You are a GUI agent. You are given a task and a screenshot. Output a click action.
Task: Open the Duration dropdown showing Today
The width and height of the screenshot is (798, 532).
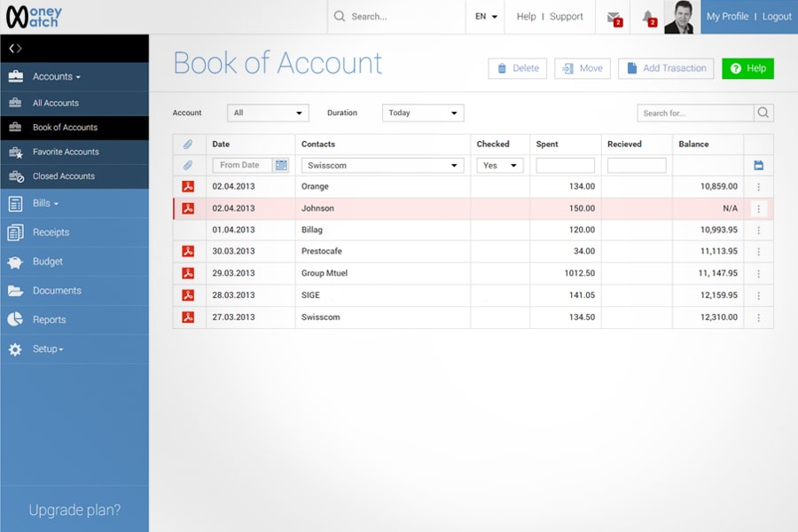(x=423, y=113)
